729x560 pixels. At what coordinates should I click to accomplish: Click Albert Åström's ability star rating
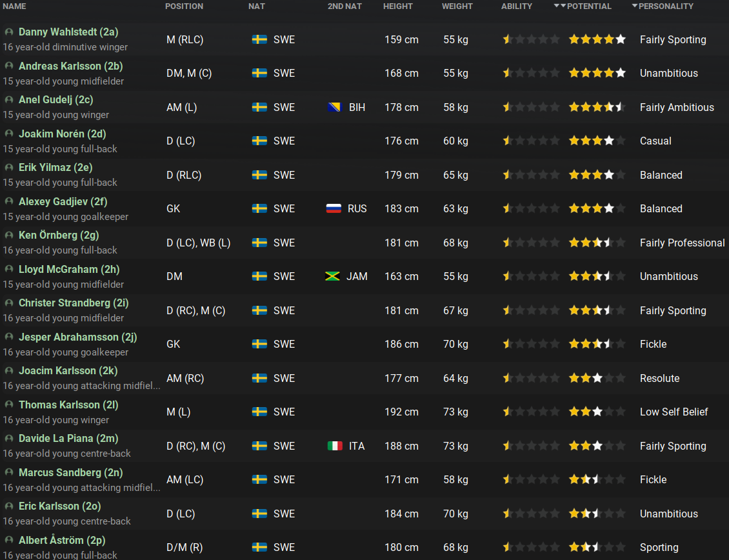531,548
